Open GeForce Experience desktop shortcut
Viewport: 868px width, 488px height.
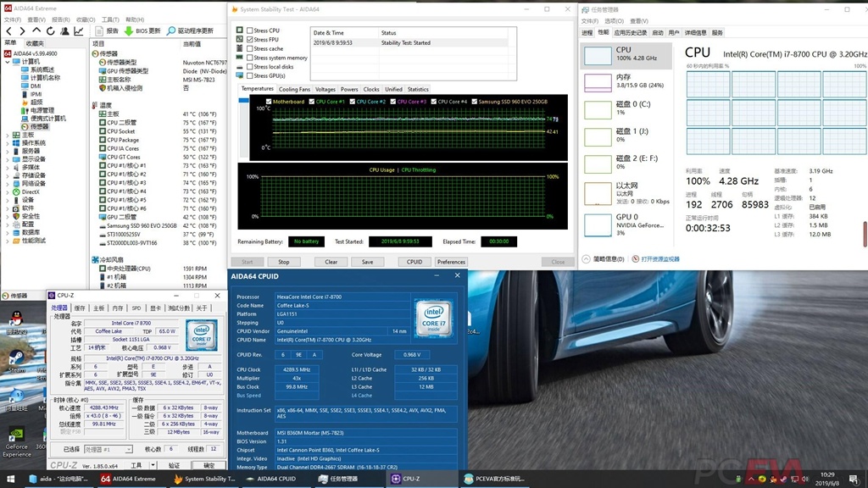(17, 442)
